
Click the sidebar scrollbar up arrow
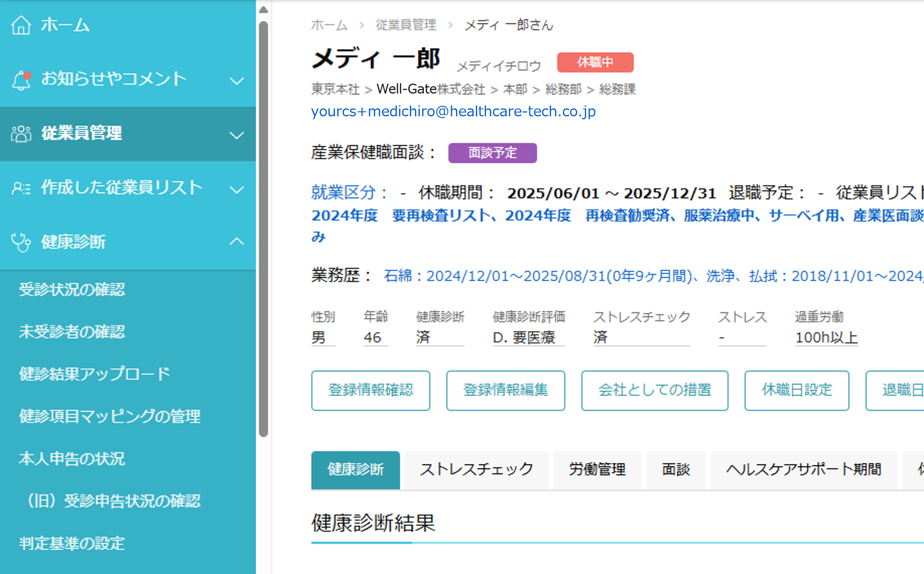tap(264, 9)
